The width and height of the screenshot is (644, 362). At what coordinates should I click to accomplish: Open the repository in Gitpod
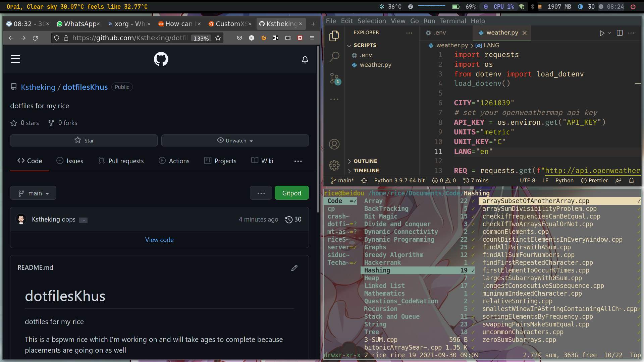click(x=291, y=193)
